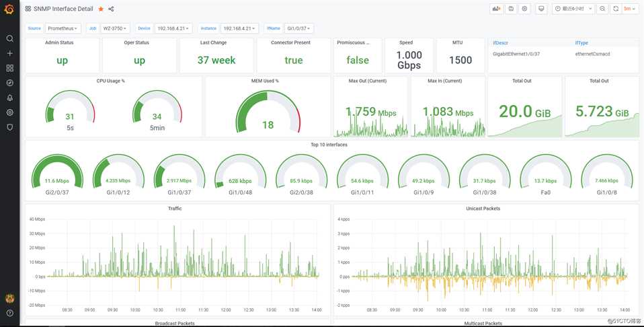Zoom out the time range
The image size is (644, 327).
click(x=602, y=9)
